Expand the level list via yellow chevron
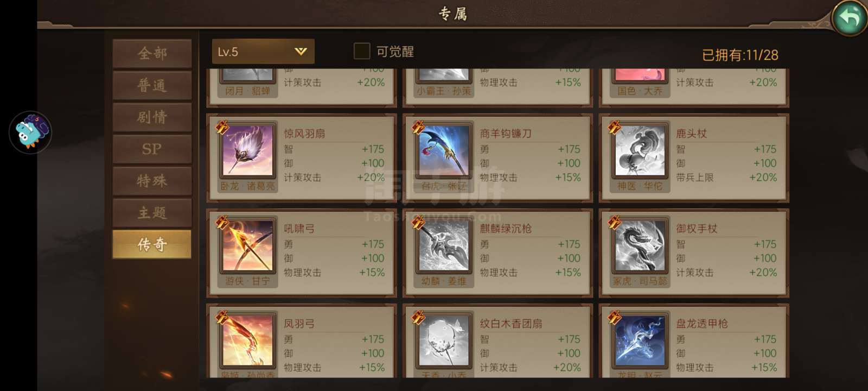Screen dimensions: 868x391 pos(301,52)
